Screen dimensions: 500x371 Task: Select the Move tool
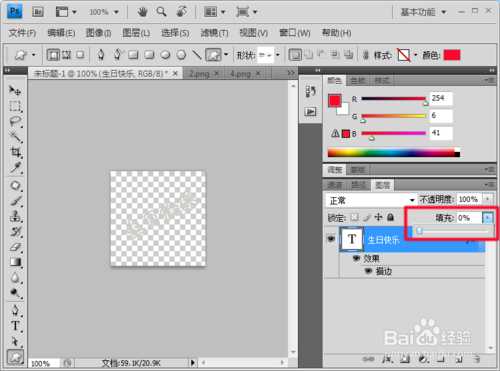tap(15, 90)
